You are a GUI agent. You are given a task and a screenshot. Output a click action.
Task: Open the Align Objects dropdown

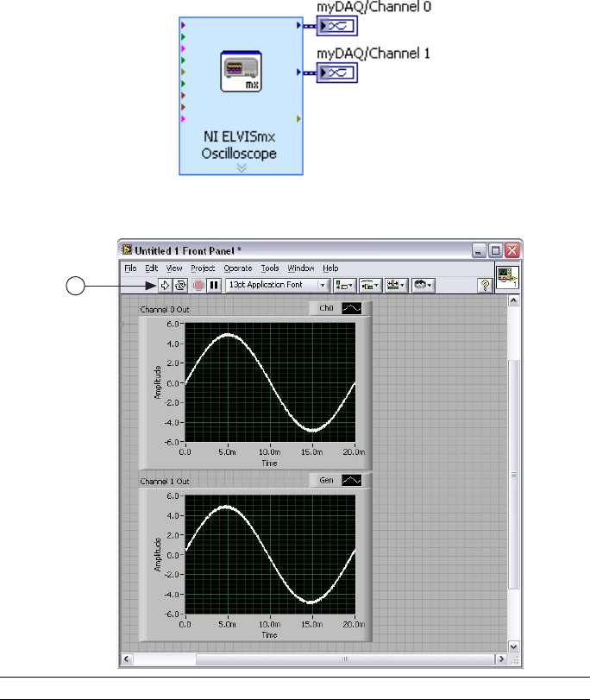click(x=344, y=286)
